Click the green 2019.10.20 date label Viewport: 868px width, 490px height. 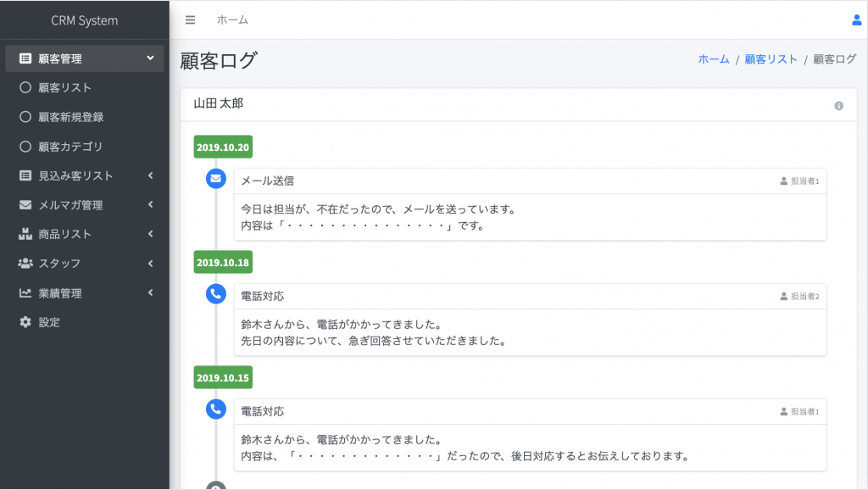tap(223, 147)
